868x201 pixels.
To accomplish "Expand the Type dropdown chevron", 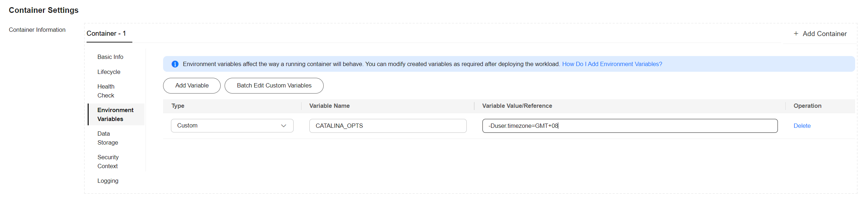I will click(x=284, y=126).
